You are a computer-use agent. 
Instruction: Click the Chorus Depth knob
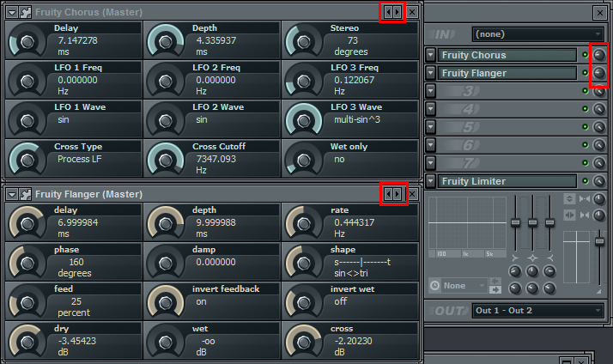166,42
